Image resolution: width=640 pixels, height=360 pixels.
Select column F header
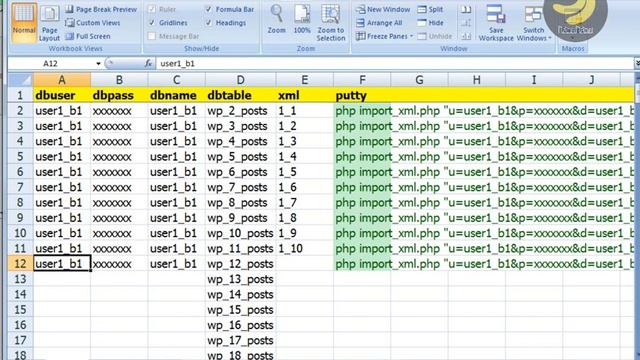click(362, 80)
